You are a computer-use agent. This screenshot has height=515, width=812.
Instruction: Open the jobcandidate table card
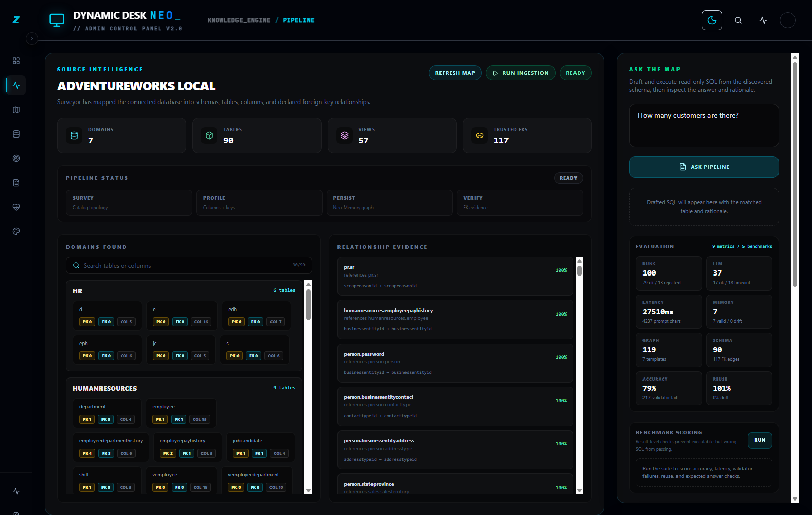pyautogui.click(x=260, y=447)
